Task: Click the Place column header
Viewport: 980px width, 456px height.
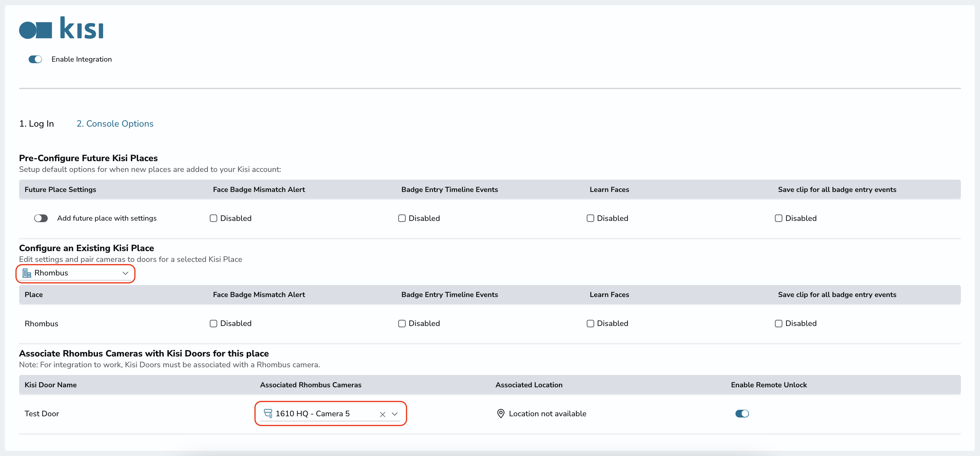Action: coord(34,295)
